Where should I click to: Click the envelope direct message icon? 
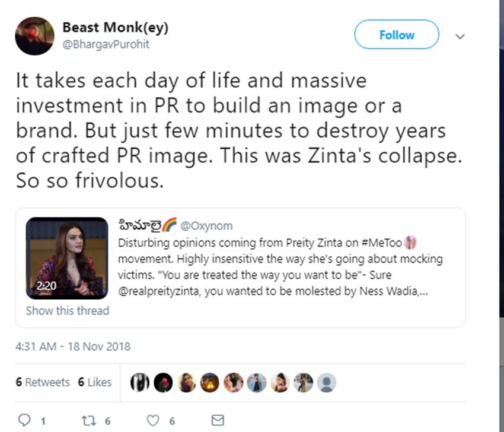pos(218,420)
